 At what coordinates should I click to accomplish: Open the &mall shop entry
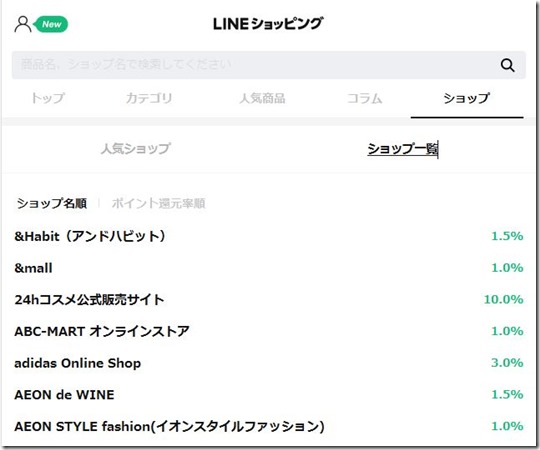tap(269, 268)
